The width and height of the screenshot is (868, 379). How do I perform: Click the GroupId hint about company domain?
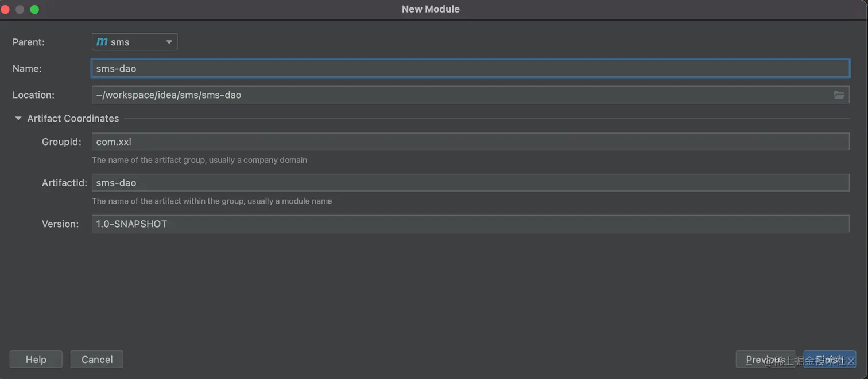click(x=199, y=160)
